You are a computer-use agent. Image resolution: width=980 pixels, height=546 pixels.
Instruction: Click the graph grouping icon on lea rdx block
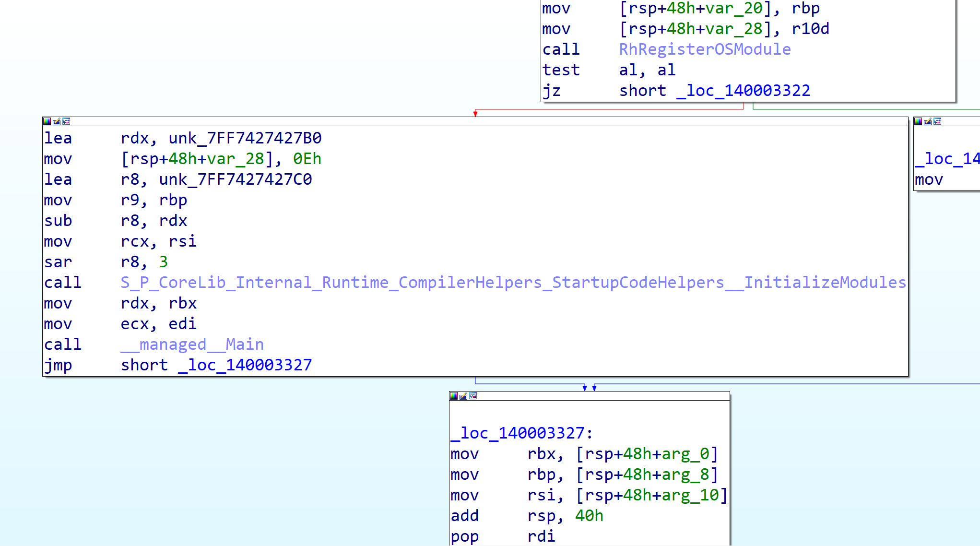(x=66, y=121)
